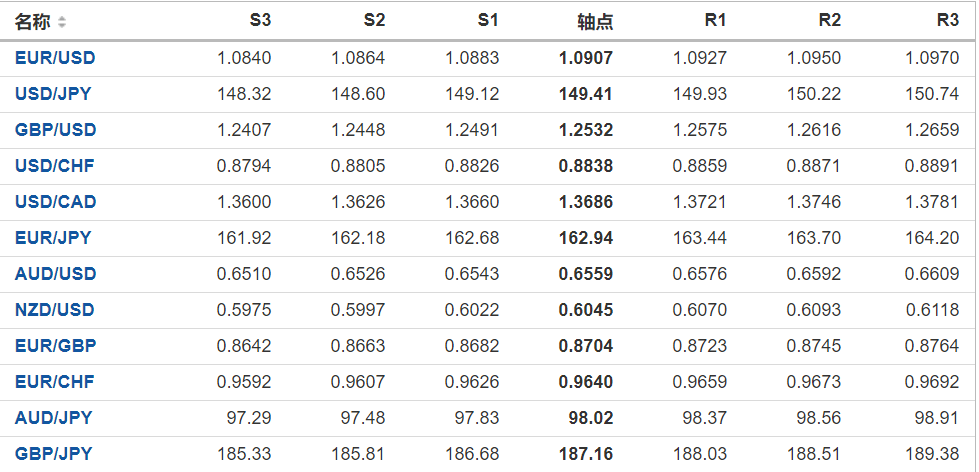The width and height of the screenshot is (979, 472).
Task: Click the USD/CAD pair link
Action: pos(55,202)
